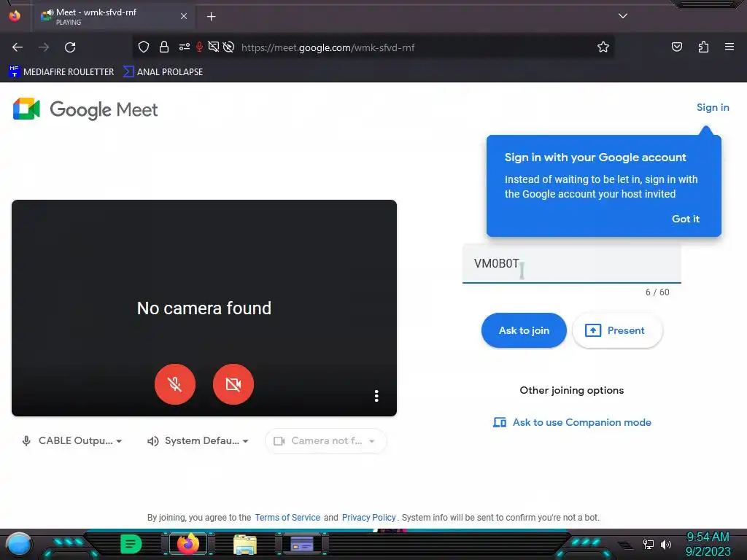Click Sign in link at top right
Image resolution: width=747 pixels, height=560 pixels.
point(713,108)
